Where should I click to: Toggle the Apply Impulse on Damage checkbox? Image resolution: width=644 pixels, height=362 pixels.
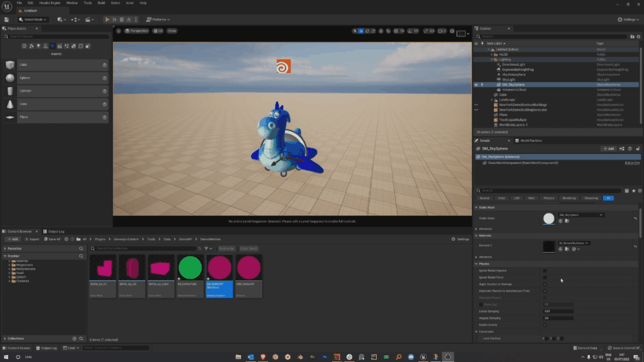[545, 284]
